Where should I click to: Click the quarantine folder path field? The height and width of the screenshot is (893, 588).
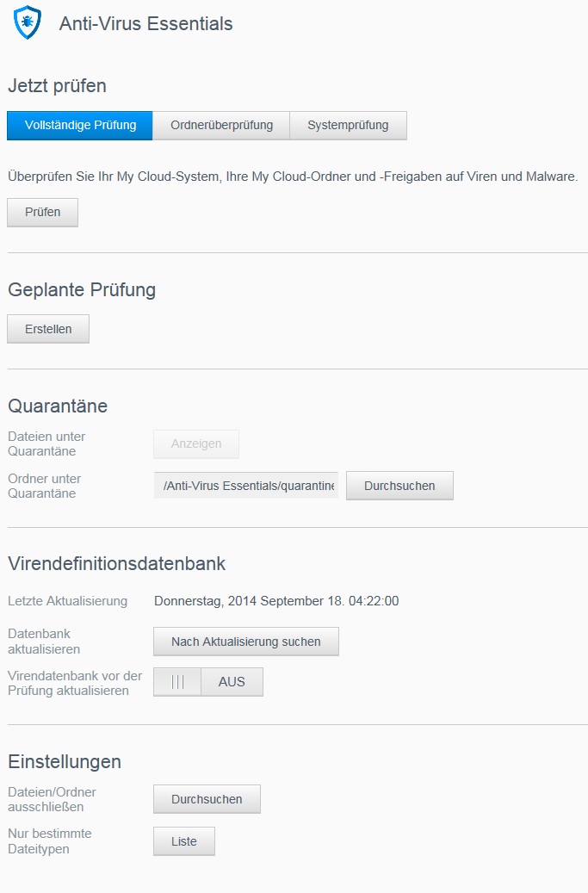pos(246,486)
